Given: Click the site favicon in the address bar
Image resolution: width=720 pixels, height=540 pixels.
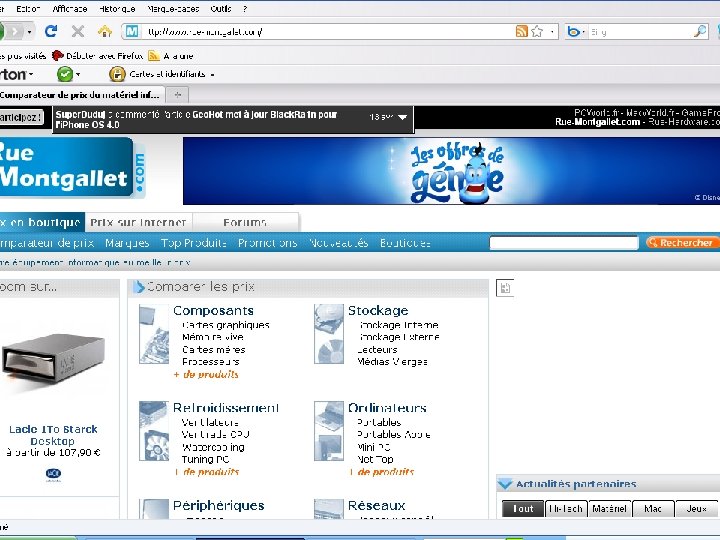Looking at the screenshot, I should tap(132, 31).
